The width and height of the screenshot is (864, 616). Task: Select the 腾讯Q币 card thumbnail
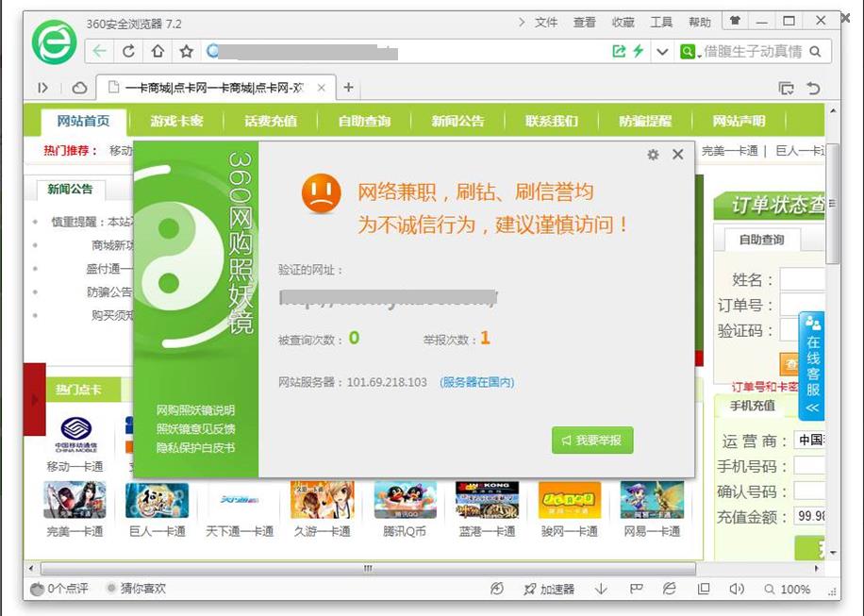405,500
